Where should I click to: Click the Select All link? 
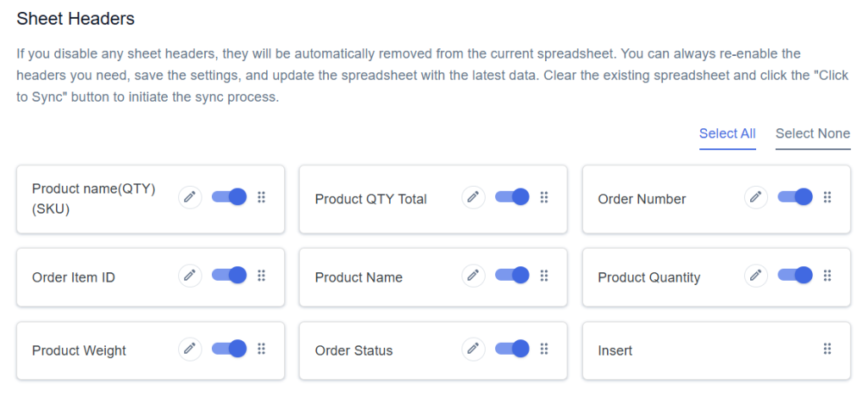727,134
